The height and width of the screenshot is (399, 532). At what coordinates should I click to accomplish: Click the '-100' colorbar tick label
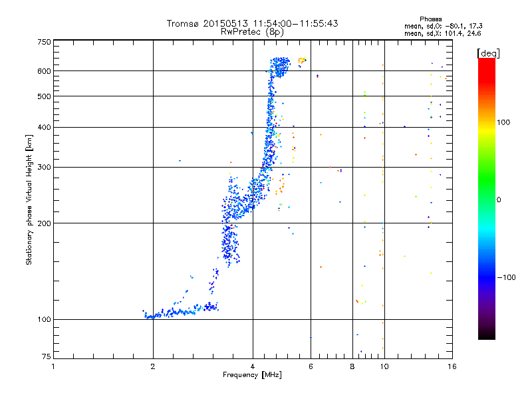pos(507,277)
